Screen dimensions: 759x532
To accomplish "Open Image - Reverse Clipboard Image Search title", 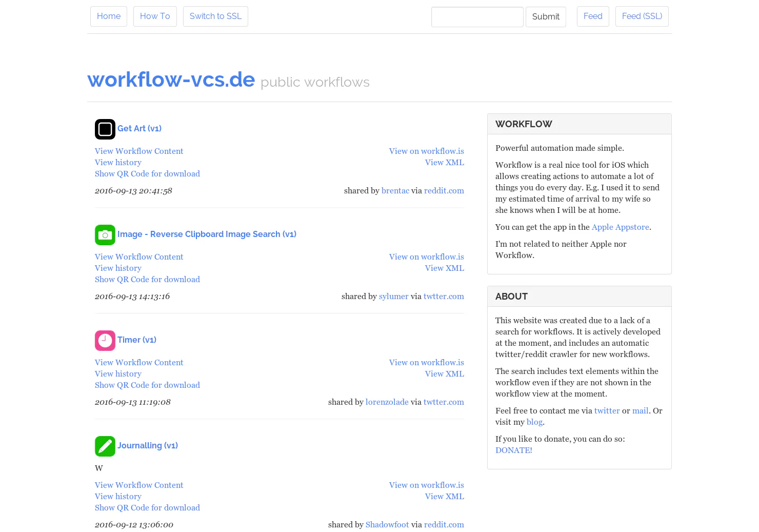I will pyautogui.click(x=207, y=234).
